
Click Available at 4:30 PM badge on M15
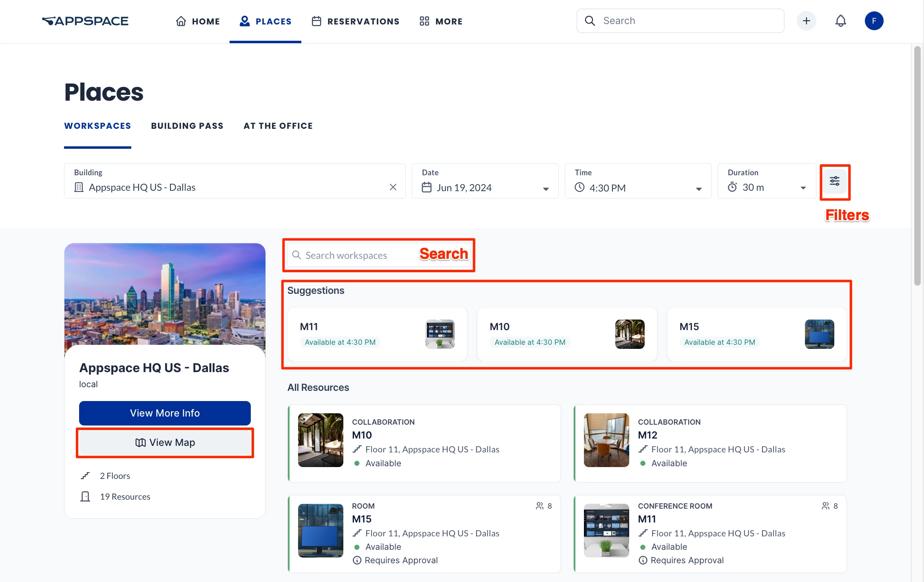click(x=720, y=342)
